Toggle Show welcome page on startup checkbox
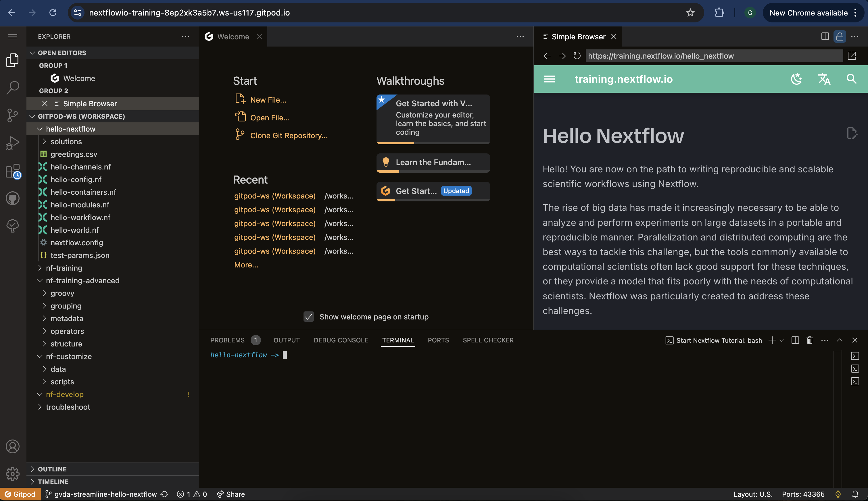Viewport: 868px width, 501px height. [x=309, y=317]
